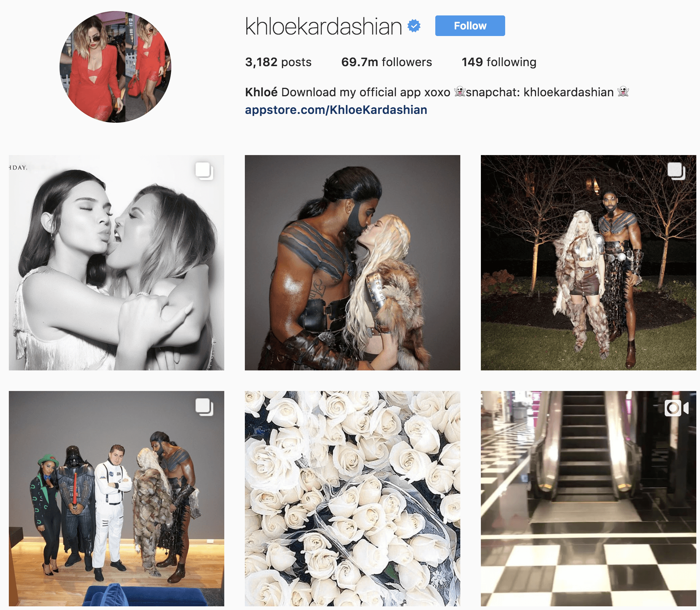Image resolution: width=700 pixels, height=610 pixels.
Task: Click the ghost emoji at end of bio
Action: pos(623,91)
